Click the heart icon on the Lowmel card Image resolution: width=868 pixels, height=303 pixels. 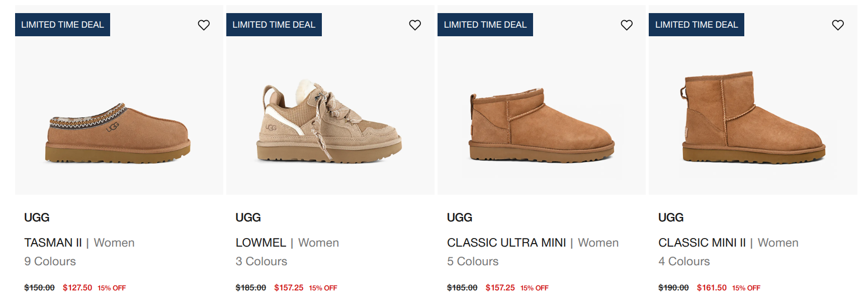[x=415, y=24]
